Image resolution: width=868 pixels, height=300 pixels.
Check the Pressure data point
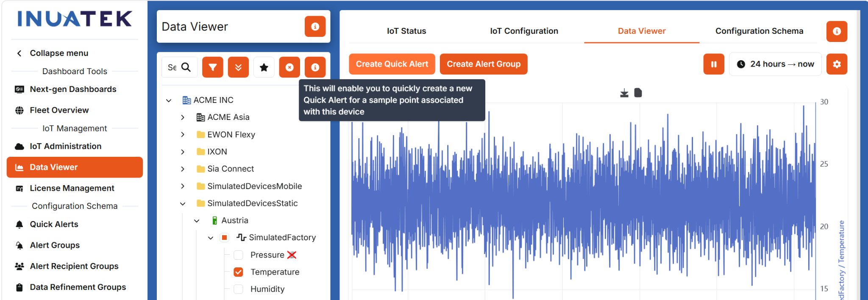pyautogui.click(x=239, y=255)
